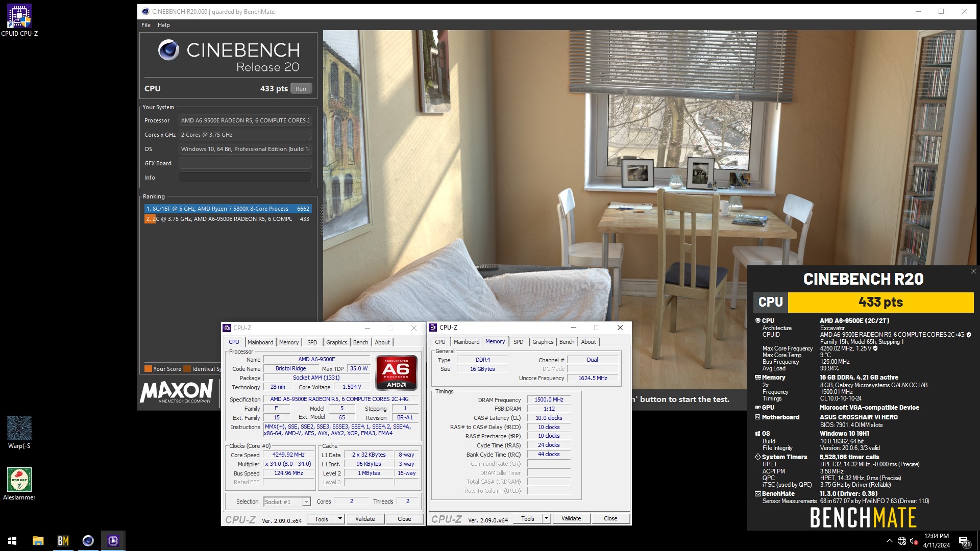Screen dimensions: 980x551
Task: Click the BenchMate OS section icon
Action: point(758,434)
